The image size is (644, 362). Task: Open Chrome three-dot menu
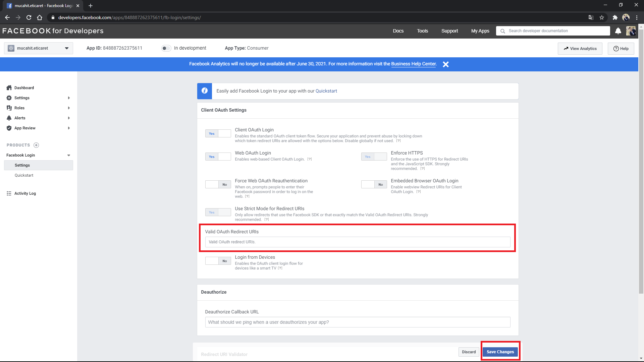click(x=637, y=17)
